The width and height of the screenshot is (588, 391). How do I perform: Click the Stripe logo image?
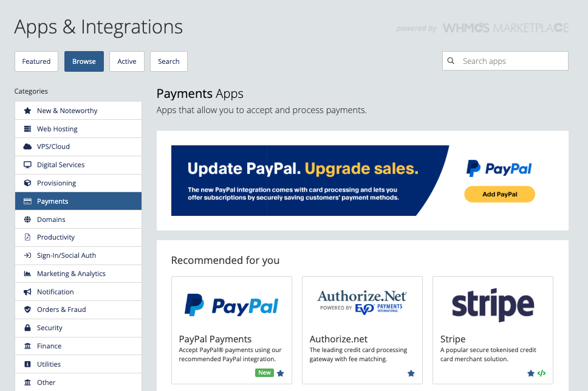[x=493, y=305]
